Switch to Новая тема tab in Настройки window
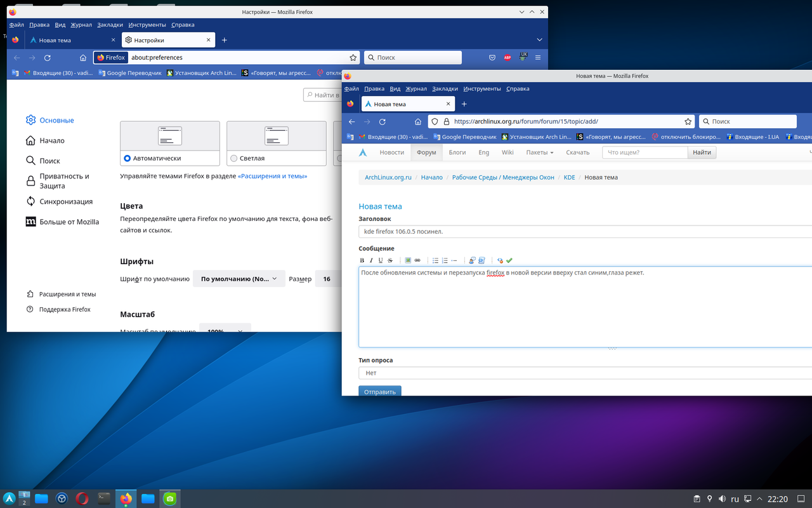This screenshot has height=508, width=812. click(x=72, y=40)
